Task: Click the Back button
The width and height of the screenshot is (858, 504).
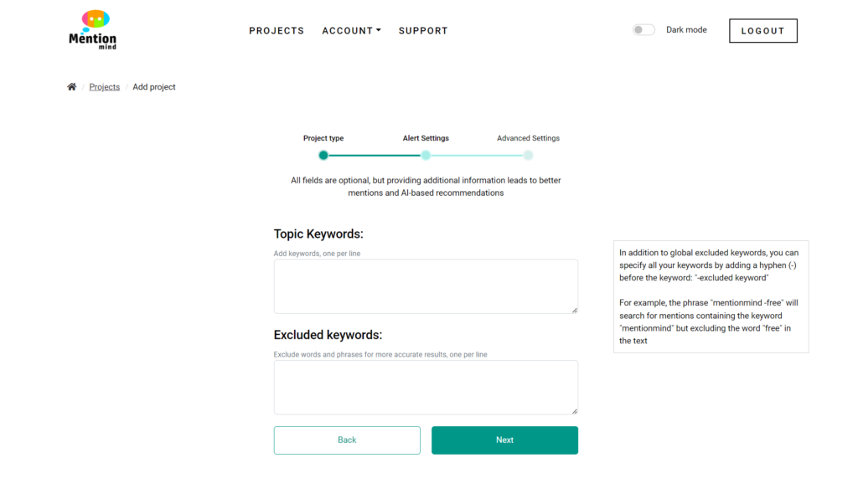Action: coord(347,440)
